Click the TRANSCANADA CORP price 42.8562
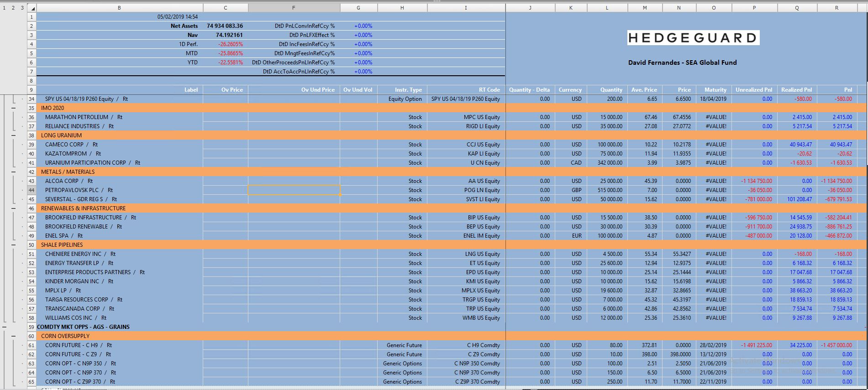 coord(679,309)
